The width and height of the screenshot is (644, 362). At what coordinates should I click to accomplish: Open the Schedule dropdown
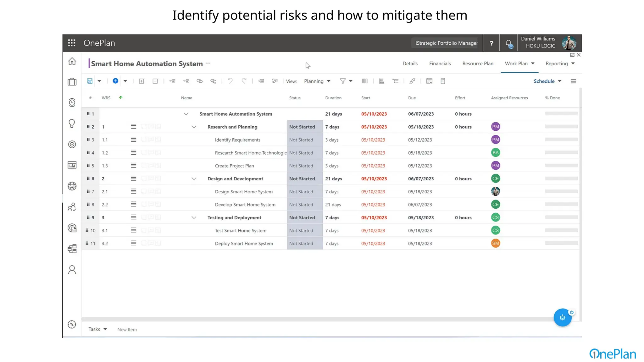547,81
